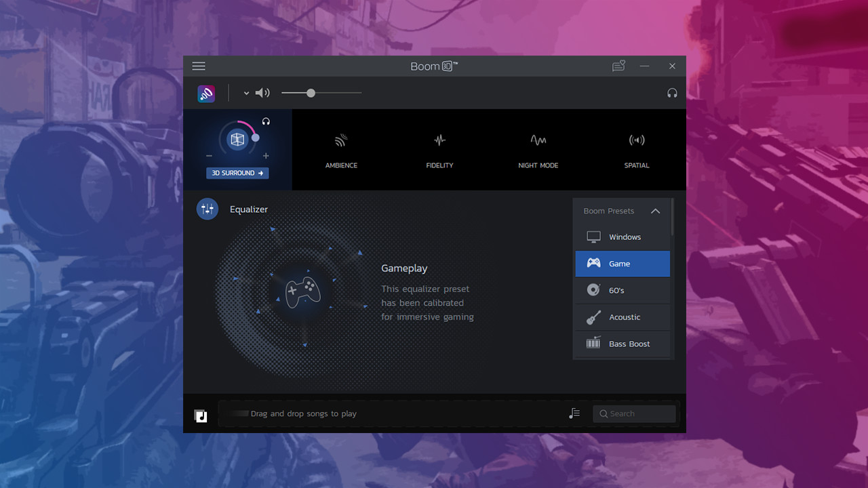868x488 pixels.
Task: Toggle the Bass Boost preset
Action: click(x=622, y=344)
